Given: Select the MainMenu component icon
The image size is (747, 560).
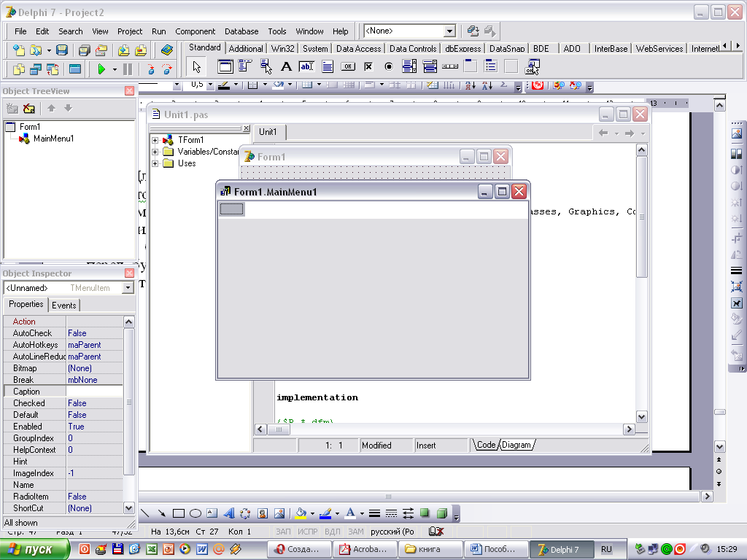Looking at the screenshot, I should pos(245,66).
